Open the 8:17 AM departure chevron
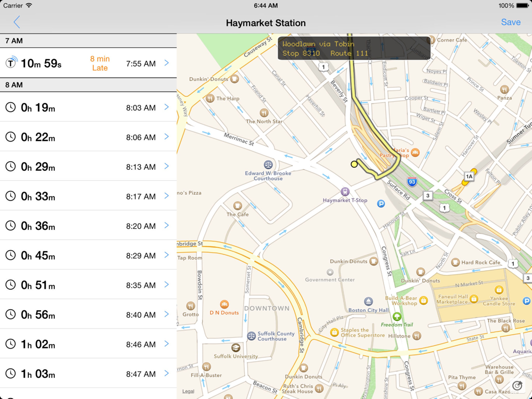This screenshot has height=399, width=532. coord(167,195)
